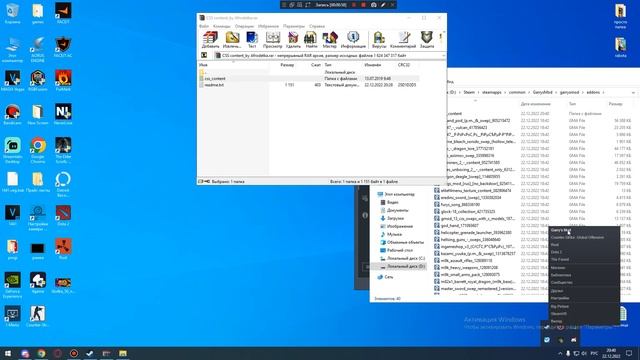The height and width of the screenshot is (360, 640).
Task: Select the Streamlabs Desktop shortcut icon
Action: pyautogui.click(x=12, y=151)
